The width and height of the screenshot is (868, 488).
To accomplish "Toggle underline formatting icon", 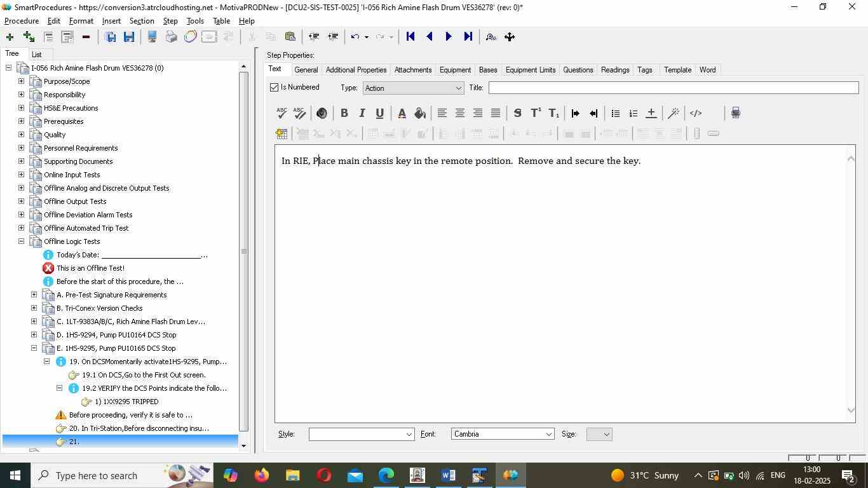I will coord(379,113).
